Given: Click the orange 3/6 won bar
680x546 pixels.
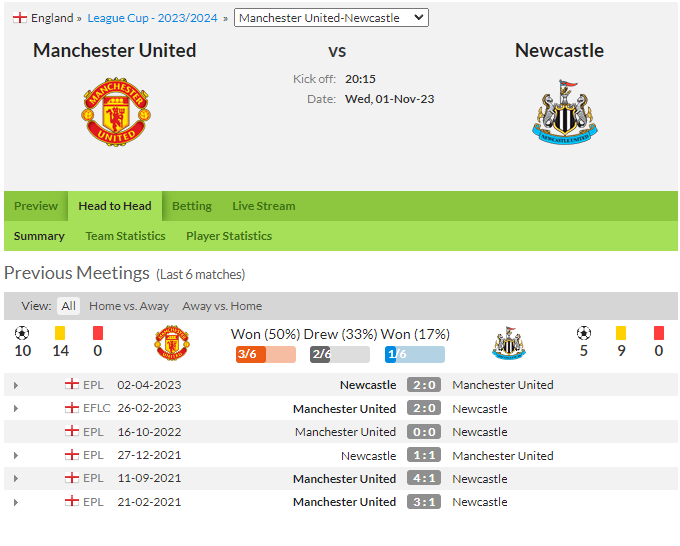Looking at the screenshot, I should point(266,354).
